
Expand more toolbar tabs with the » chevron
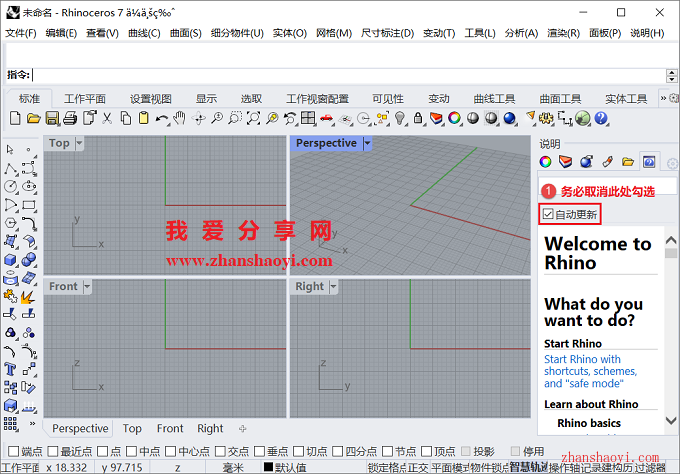pyautogui.click(x=663, y=98)
